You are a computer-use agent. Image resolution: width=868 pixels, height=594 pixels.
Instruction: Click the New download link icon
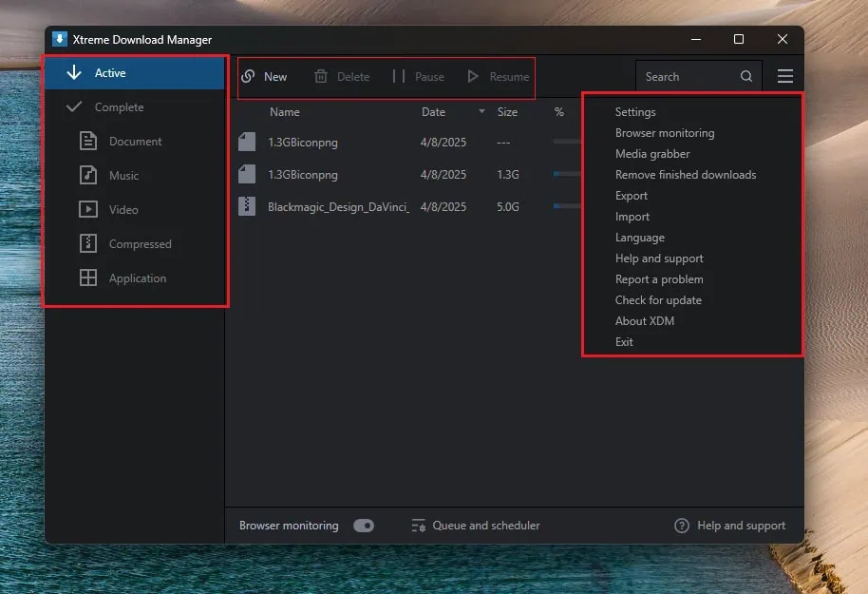click(248, 76)
